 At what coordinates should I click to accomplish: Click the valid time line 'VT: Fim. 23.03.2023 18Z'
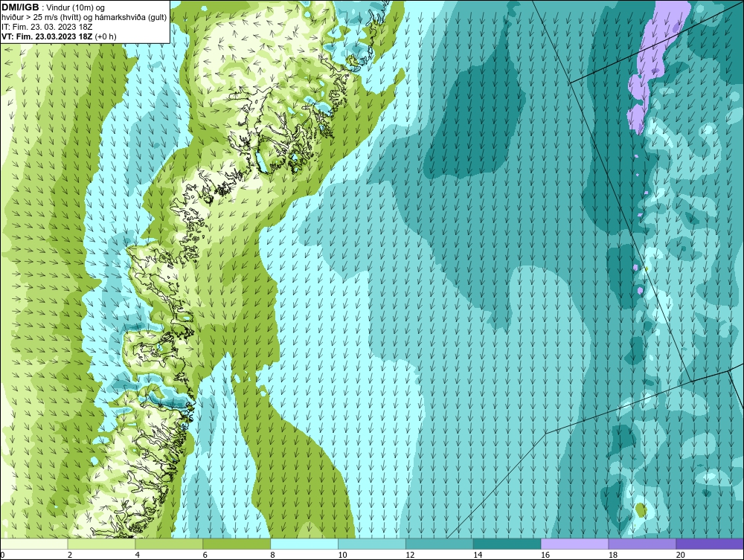(48, 36)
